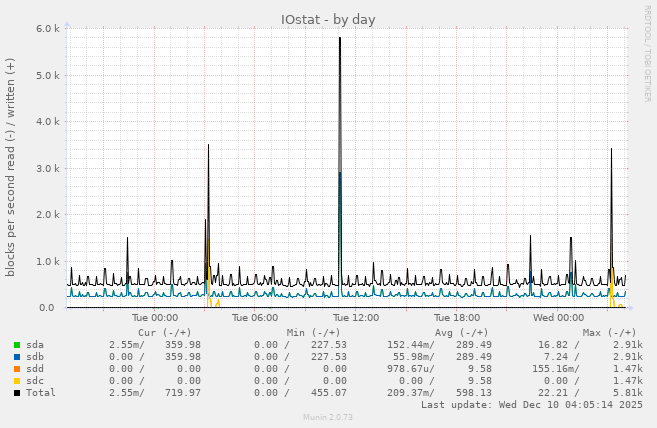This screenshot has width=657, height=428.
Task: Click sdb average read value '55.98m/'
Action: coord(414,357)
